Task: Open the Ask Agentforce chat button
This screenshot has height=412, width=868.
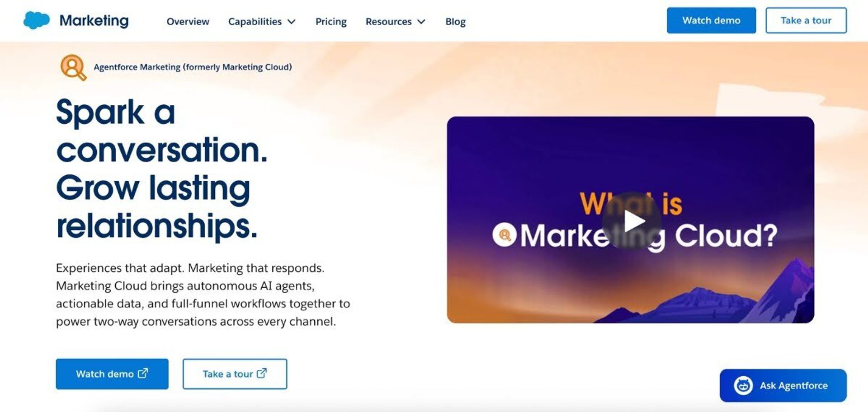Action: click(x=783, y=385)
